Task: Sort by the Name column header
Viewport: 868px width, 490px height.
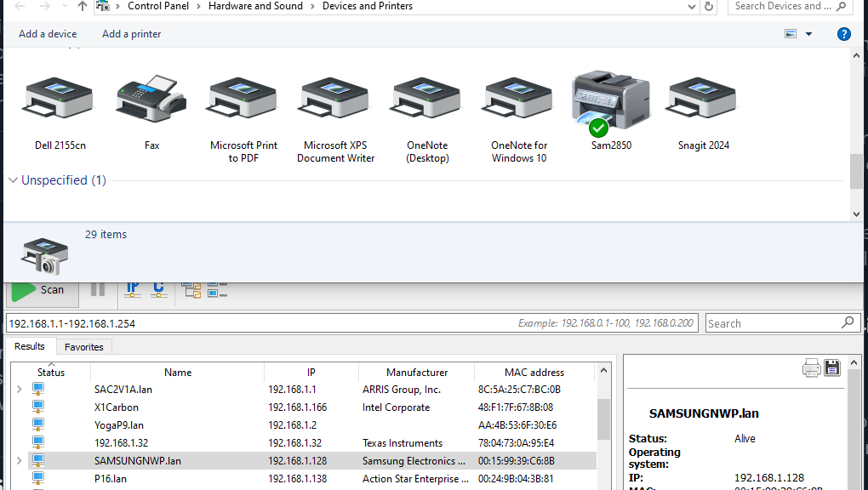Action: (178, 372)
